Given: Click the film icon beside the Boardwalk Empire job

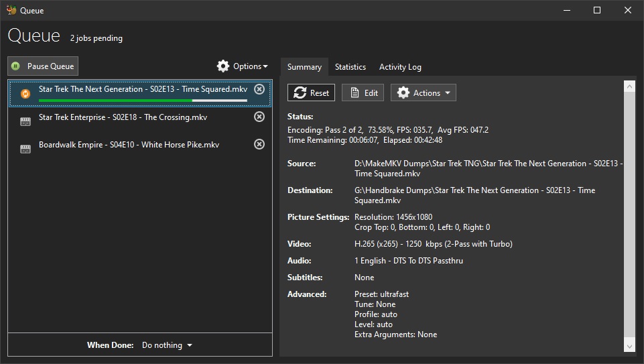Looking at the screenshot, I should click(25, 149).
